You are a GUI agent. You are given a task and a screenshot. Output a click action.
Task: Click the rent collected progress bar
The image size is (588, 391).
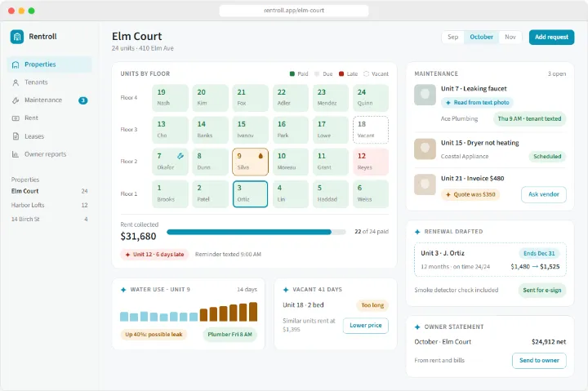click(x=256, y=232)
